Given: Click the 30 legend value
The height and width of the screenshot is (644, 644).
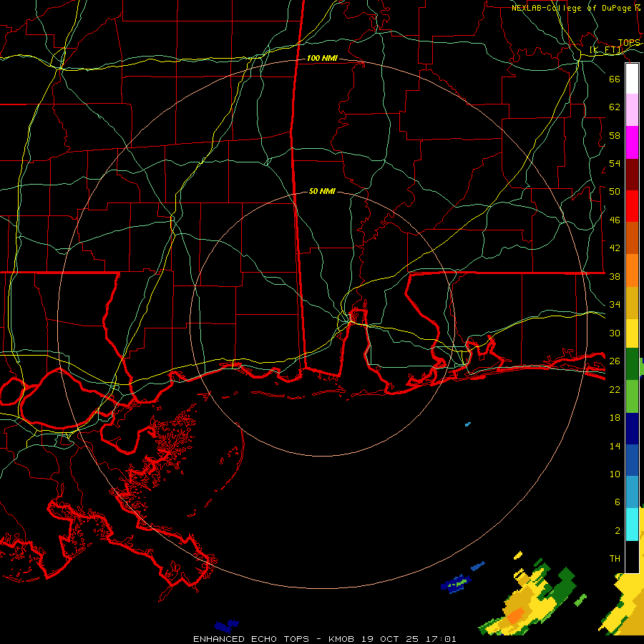Looking at the screenshot, I should click(615, 333).
